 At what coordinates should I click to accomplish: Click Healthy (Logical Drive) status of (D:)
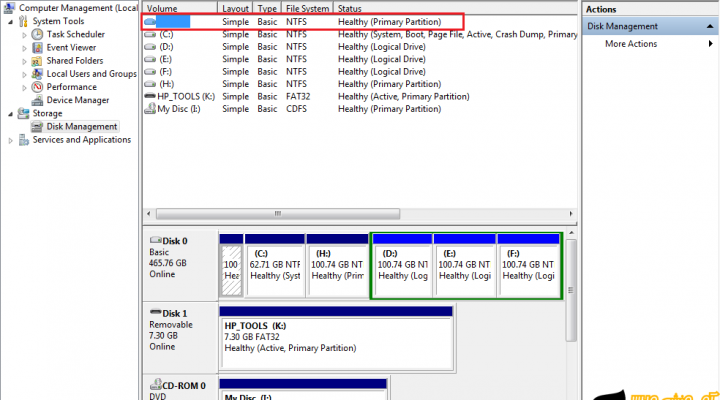[x=382, y=47]
